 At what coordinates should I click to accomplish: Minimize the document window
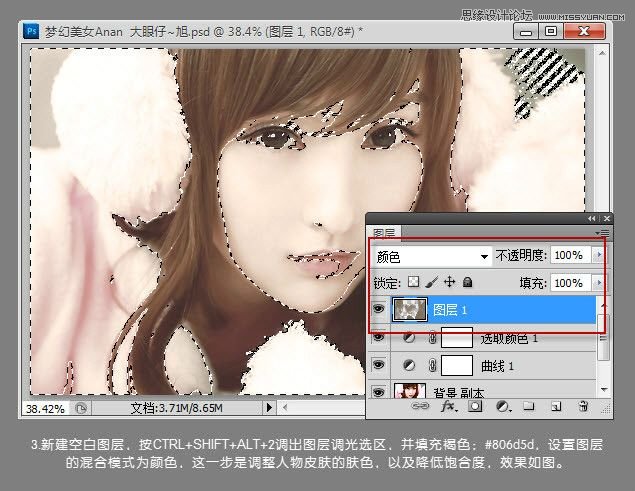point(526,32)
